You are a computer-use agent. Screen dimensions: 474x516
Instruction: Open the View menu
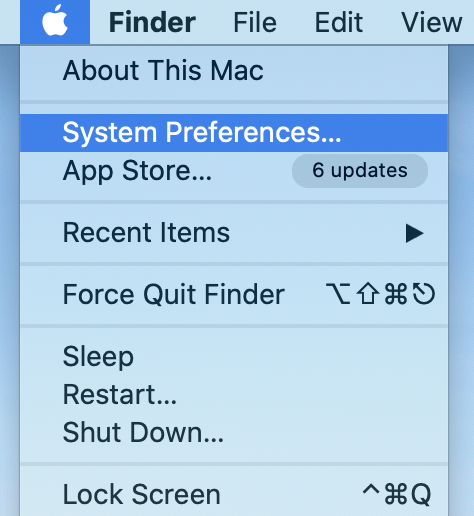pyautogui.click(x=432, y=22)
